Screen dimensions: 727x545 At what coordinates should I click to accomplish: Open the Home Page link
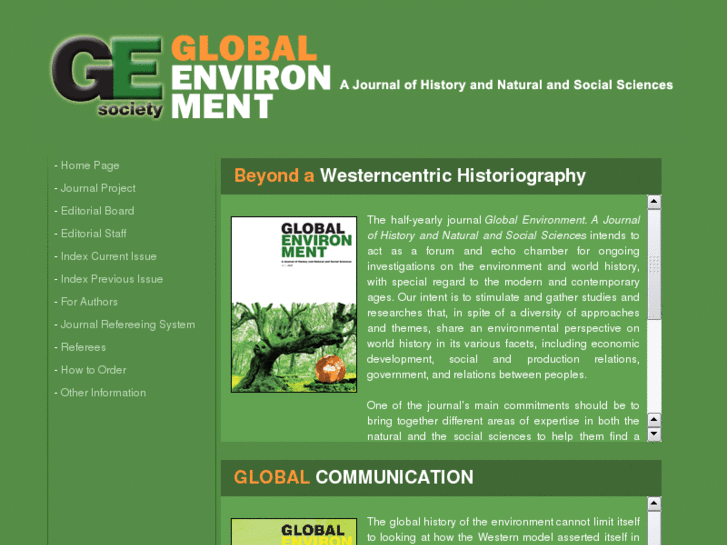(x=90, y=166)
